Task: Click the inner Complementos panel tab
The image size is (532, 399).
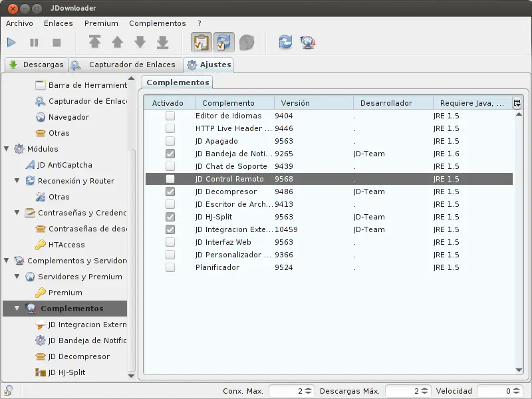Action: tap(178, 82)
